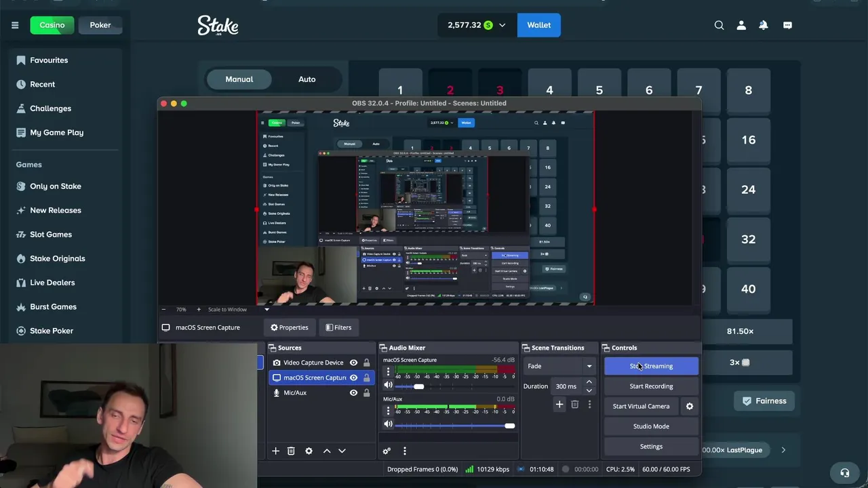Switch to the Poker tab
The image size is (868, 488).
point(100,25)
